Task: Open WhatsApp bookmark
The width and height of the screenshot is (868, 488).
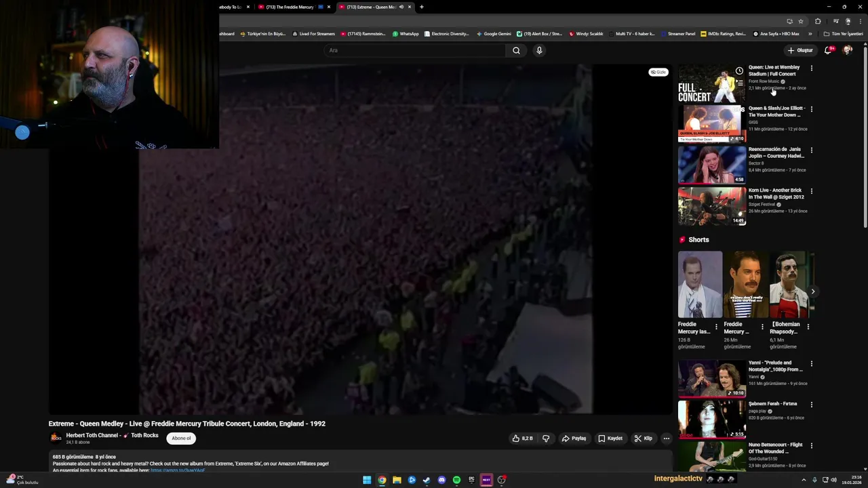Action: pyautogui.click(x=406, y=34)
